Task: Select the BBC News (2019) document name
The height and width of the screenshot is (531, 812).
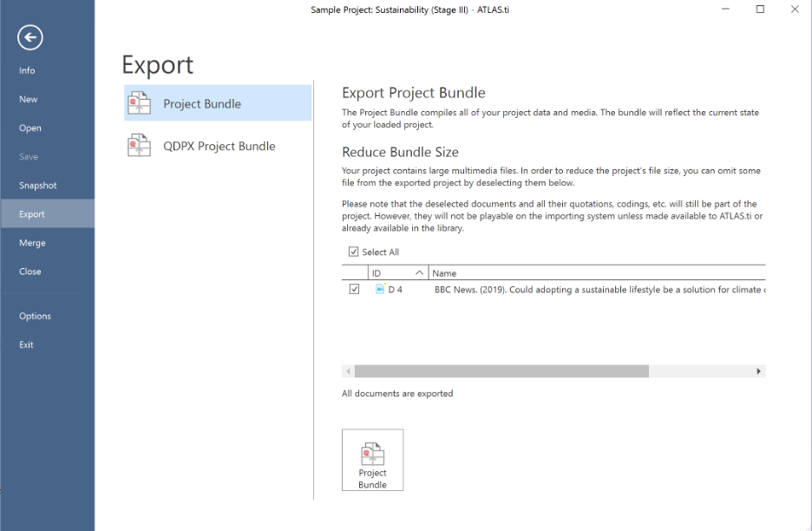Action: 599,290
